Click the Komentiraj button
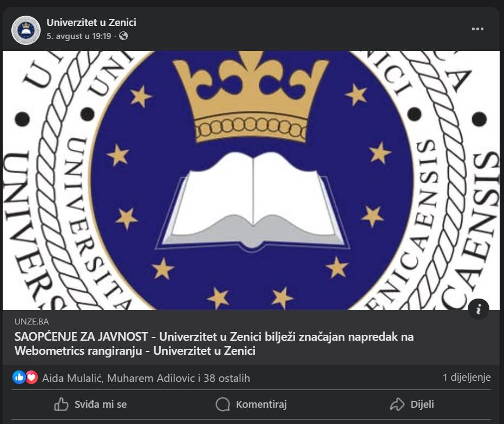This screenshot has height=424, width=504. point(251,404)
